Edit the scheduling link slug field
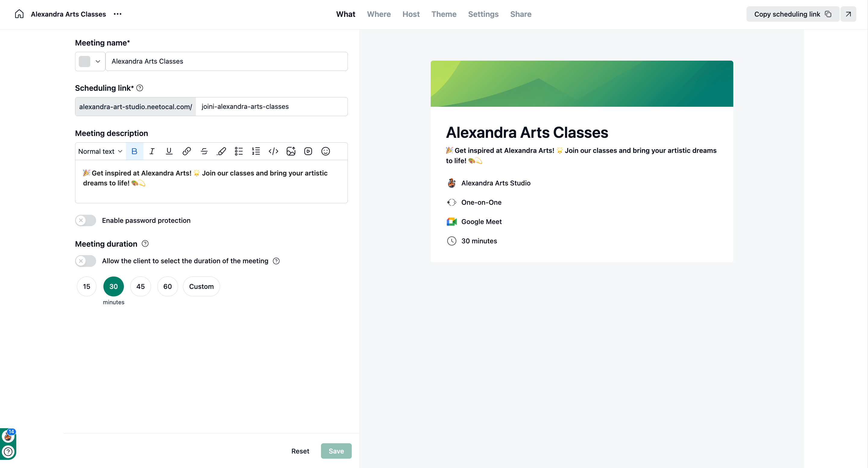This screenshot has height=468, width=868. (x=272, y=106)
